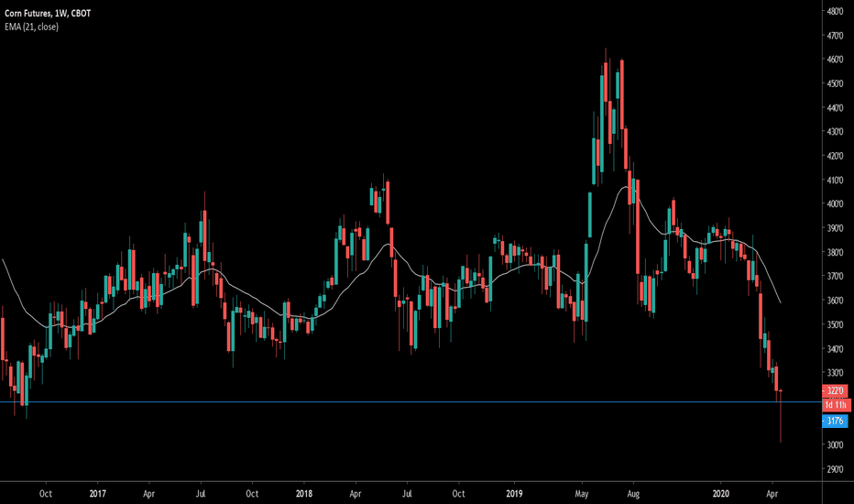
Task: Click the Aug label on the time axis
Action: pos(633,494)
